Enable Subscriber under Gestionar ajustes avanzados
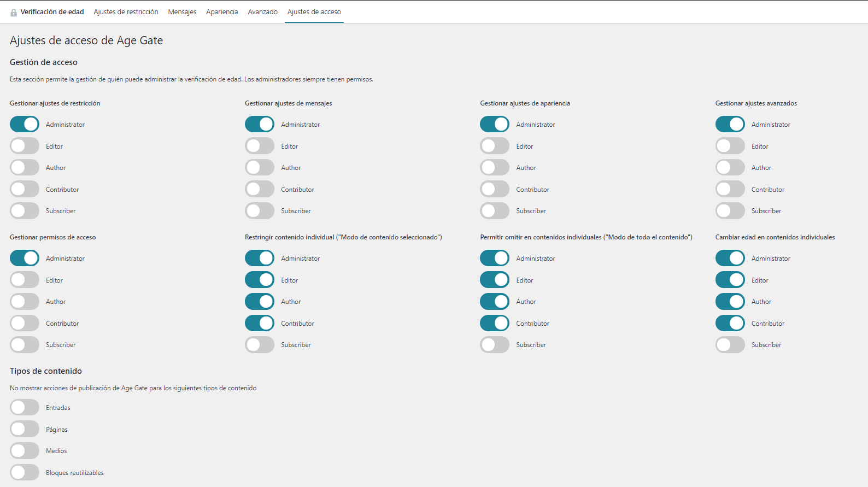Image resolution: width=868 pixels, height=487 pixels. click(x=730, y=210)
